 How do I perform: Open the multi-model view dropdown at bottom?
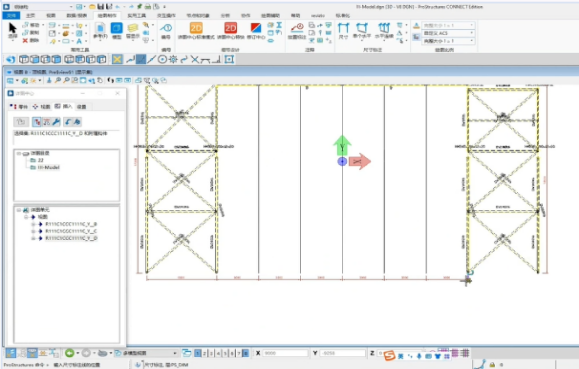click(x=146, y=353)
